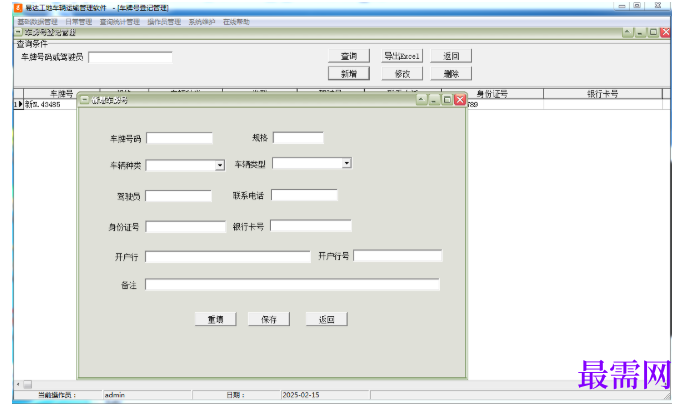Click the 新增 add button
690x406 pixels.
349,73
